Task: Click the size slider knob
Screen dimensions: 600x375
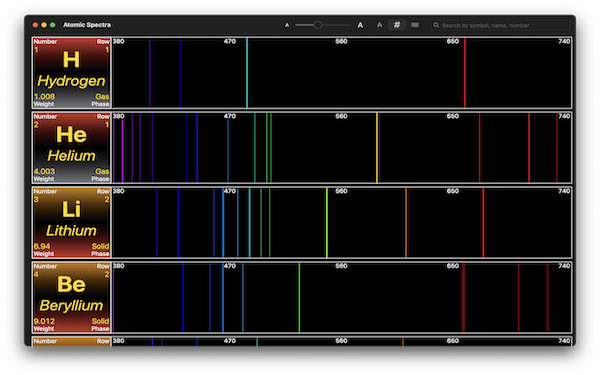Action: point(318,25)
